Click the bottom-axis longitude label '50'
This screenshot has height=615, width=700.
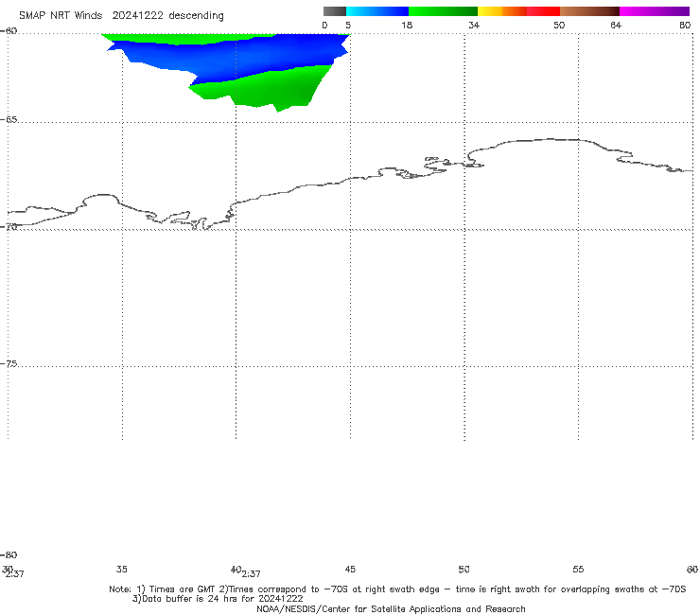(x=464, y=570)
